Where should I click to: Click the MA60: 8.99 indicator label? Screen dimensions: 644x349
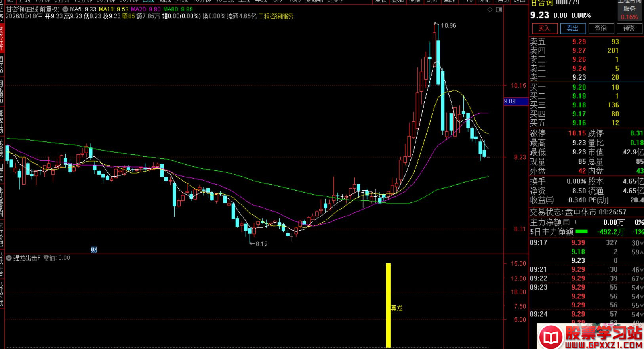[178, 9]
